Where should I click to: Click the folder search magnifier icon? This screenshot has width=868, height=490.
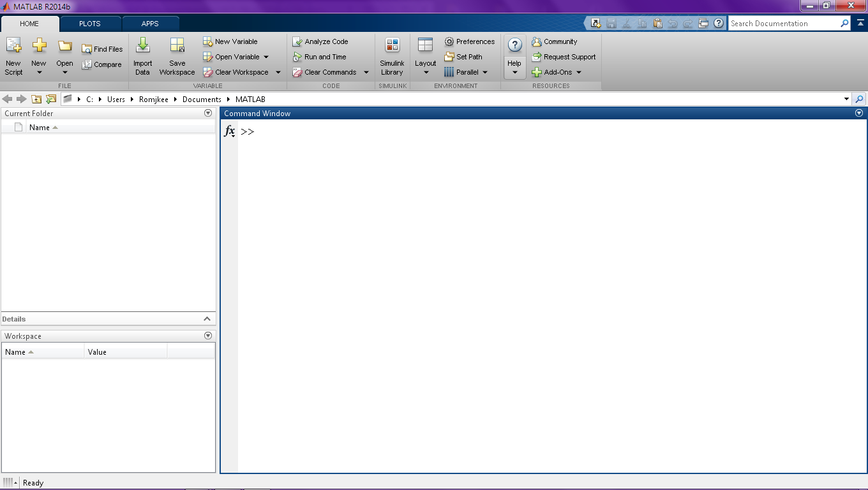(860, 99)
